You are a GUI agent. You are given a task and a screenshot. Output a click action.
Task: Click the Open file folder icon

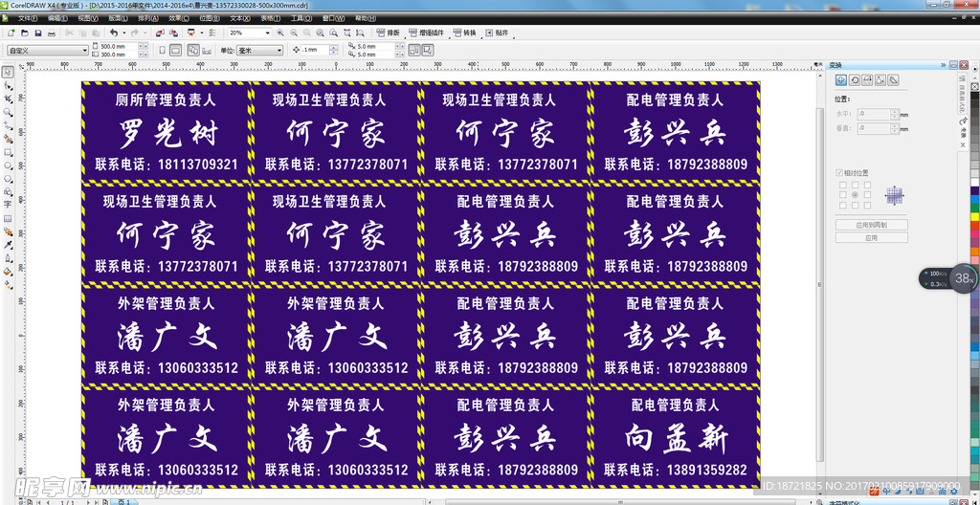click(24, 33)
